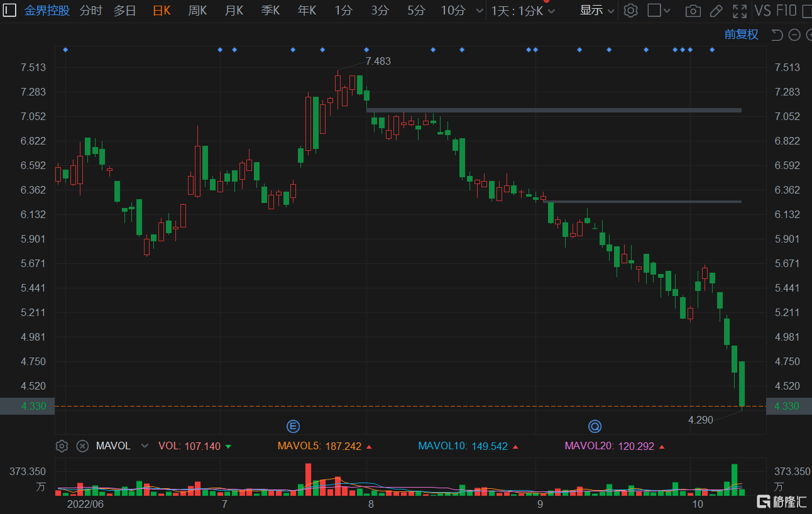Click the highlighted 4.330 price tag on right axis
The width and height of the screenshot is (812, 514).
pos(789,407)
